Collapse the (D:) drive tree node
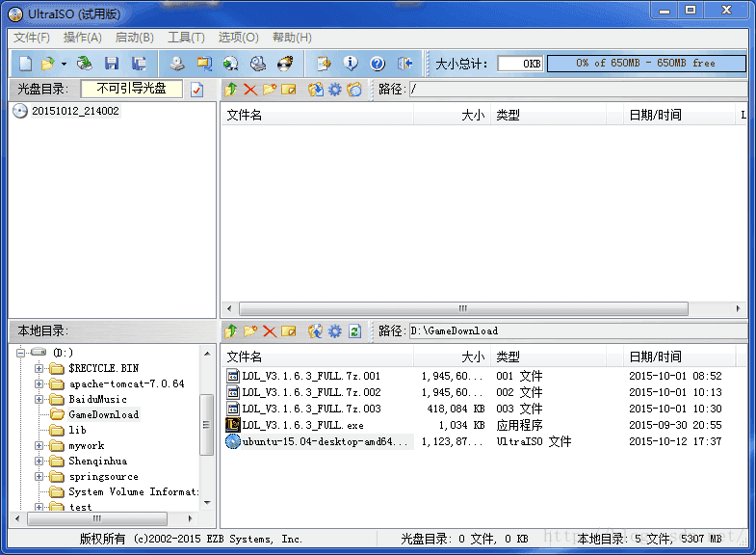The image size is (756, 555). click(x=20, y=353)
